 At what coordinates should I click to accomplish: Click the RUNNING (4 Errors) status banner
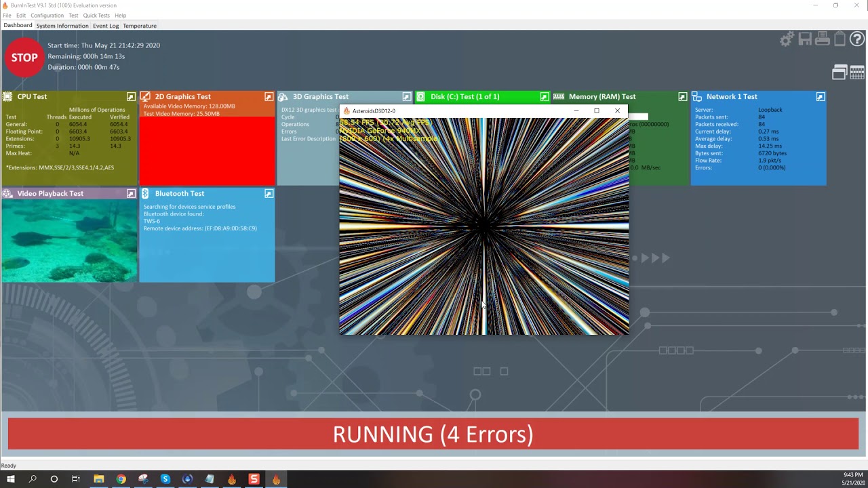click(433, 434)
